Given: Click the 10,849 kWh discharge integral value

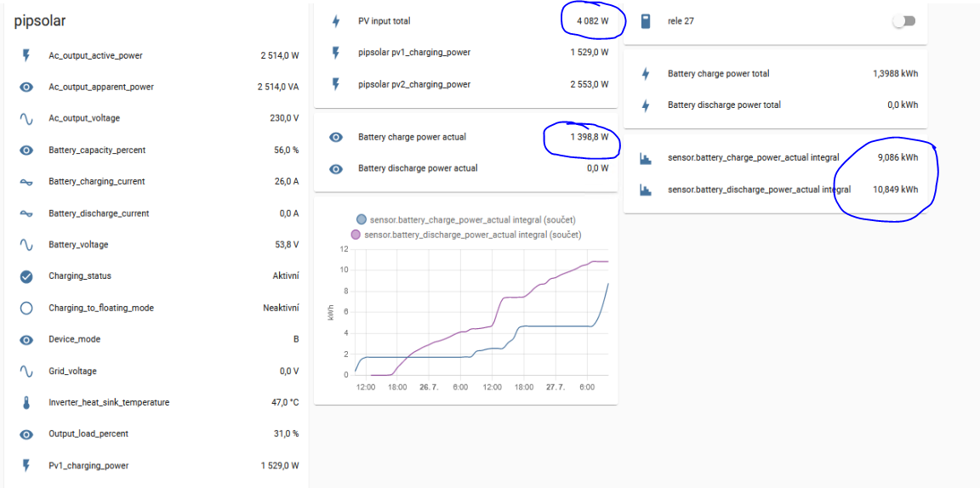Looking at the screenshot, I should pos(897,190).
